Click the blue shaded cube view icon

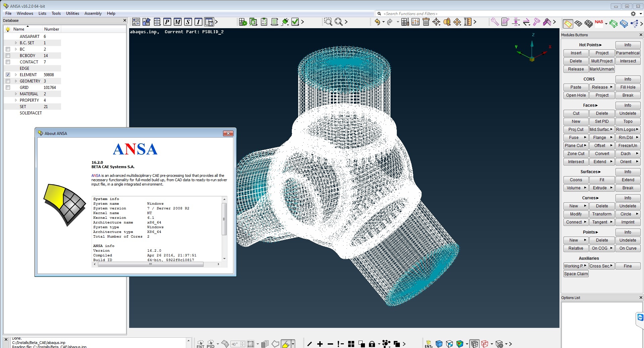click(439, 344)
